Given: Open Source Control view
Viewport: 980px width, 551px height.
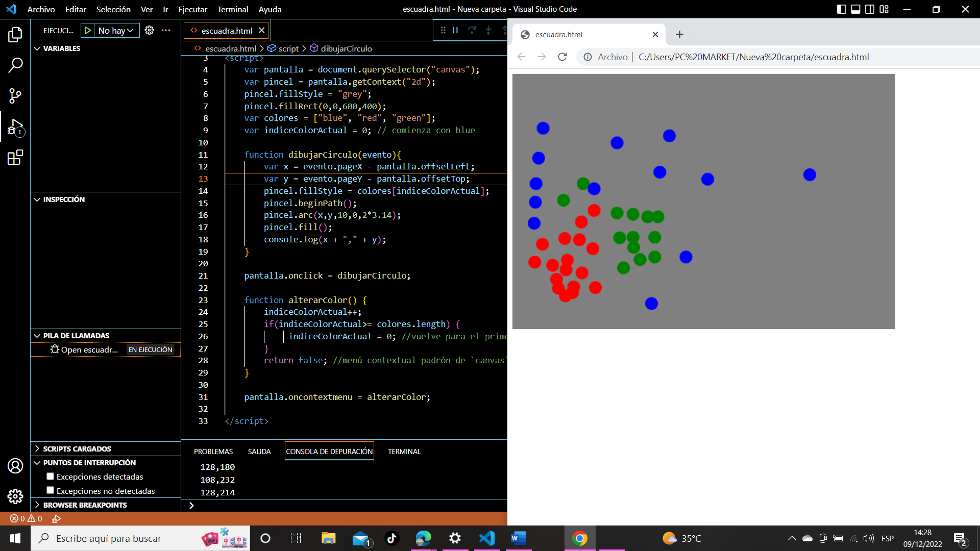Looking at the screenshot, I should (15, 96).
